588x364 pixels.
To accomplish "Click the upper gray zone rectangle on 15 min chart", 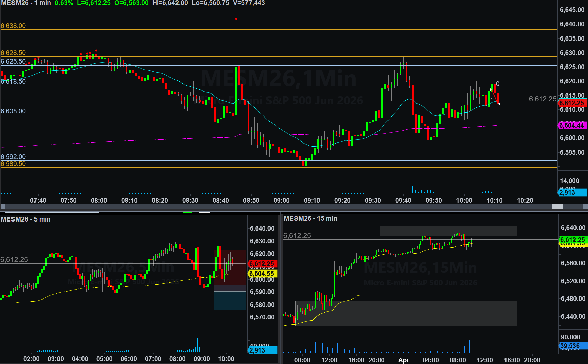I will coord(448,231).
